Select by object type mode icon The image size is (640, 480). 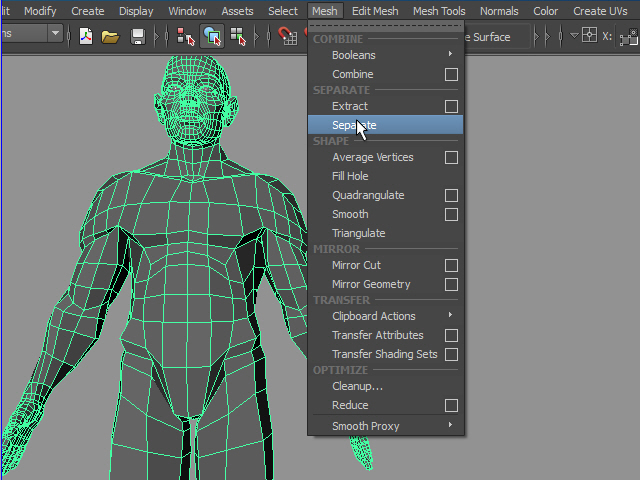click(212, 36)
